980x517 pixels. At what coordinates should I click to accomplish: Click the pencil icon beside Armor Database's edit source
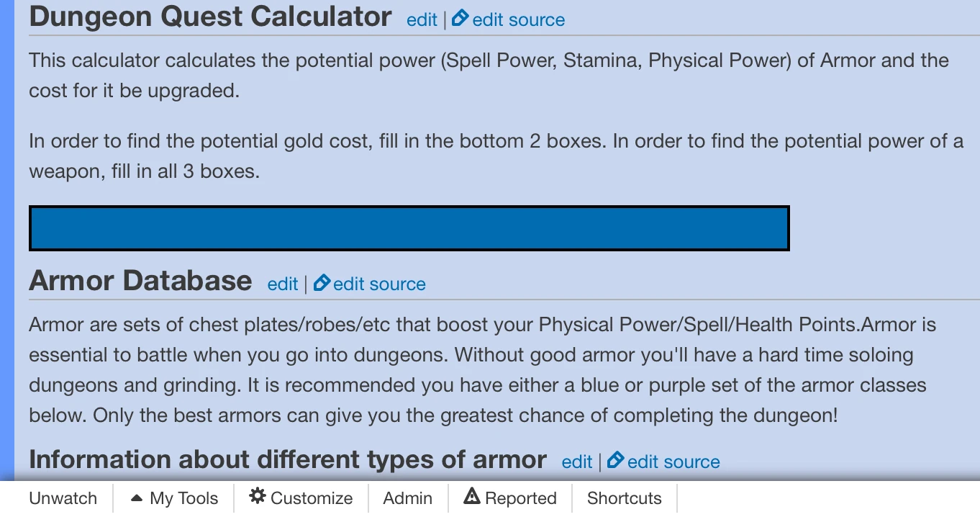(x=322, y=283)
